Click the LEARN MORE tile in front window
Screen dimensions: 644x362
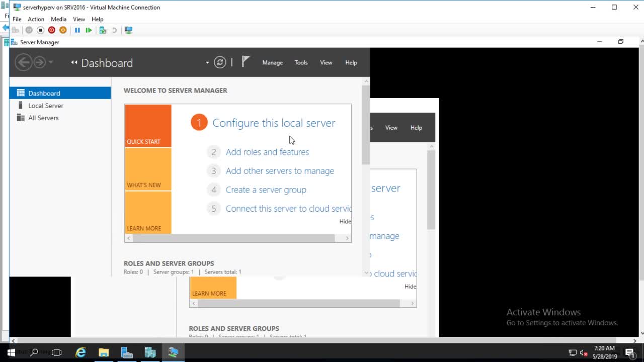click(148, 213)
